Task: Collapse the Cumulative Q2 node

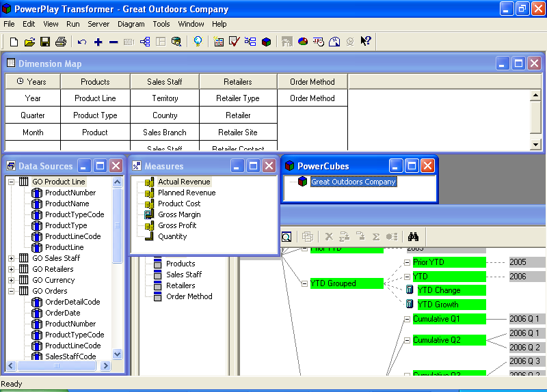Action: pyautogui.click(x=407, y=340)
